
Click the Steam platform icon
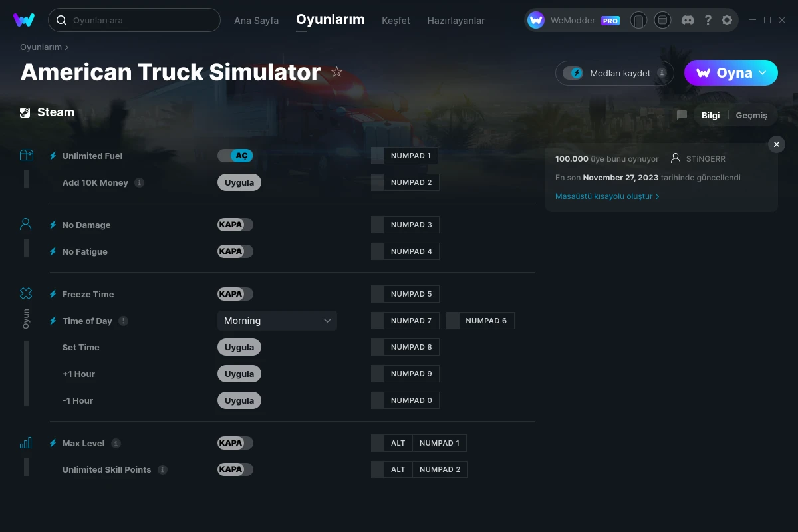click(25, 112)
